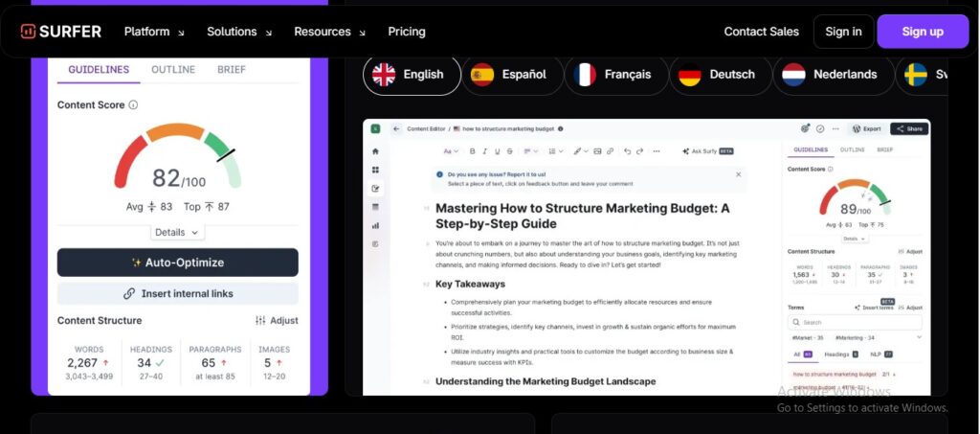Close the 'Do you see any issue' banner
Screen dimensions: 980x434
coord(739,174)
